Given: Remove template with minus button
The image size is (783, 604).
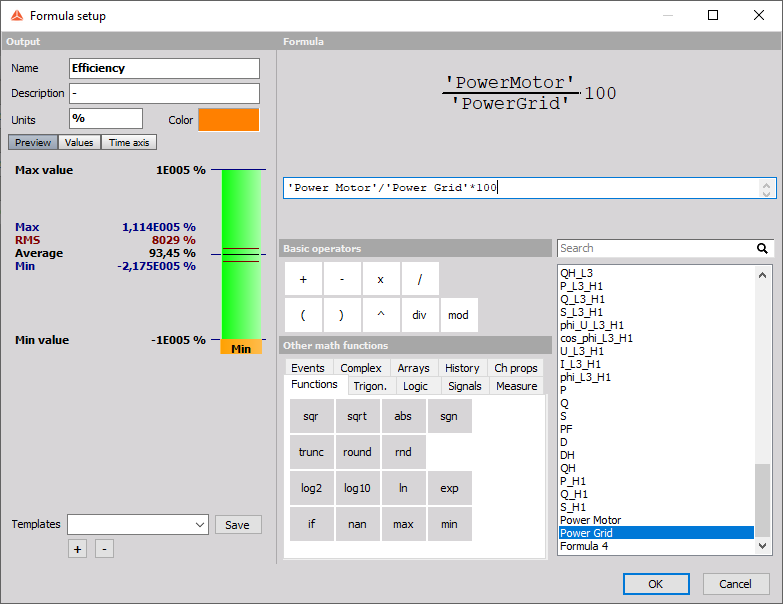Looking at the screenshot, I should (x=104, y=549).
